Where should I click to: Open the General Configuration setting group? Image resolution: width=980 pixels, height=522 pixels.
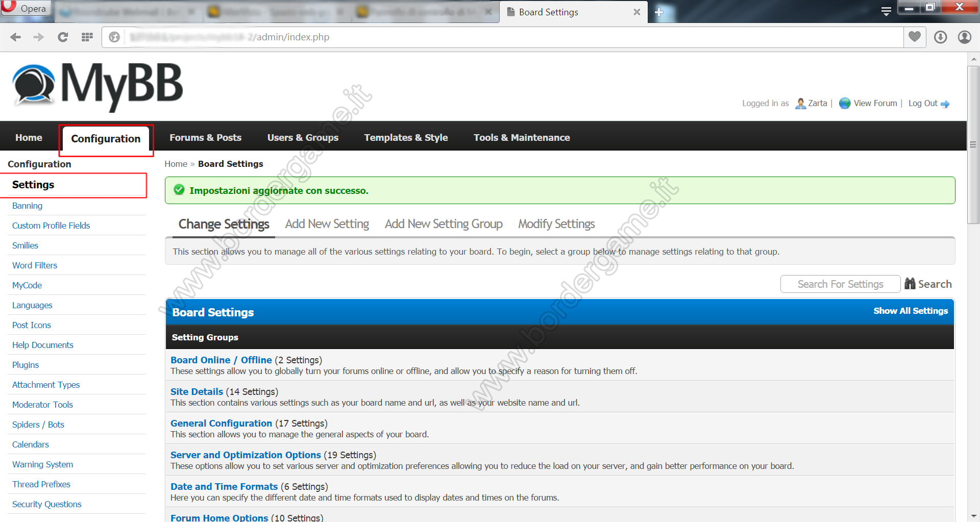(x=221, y=423)
